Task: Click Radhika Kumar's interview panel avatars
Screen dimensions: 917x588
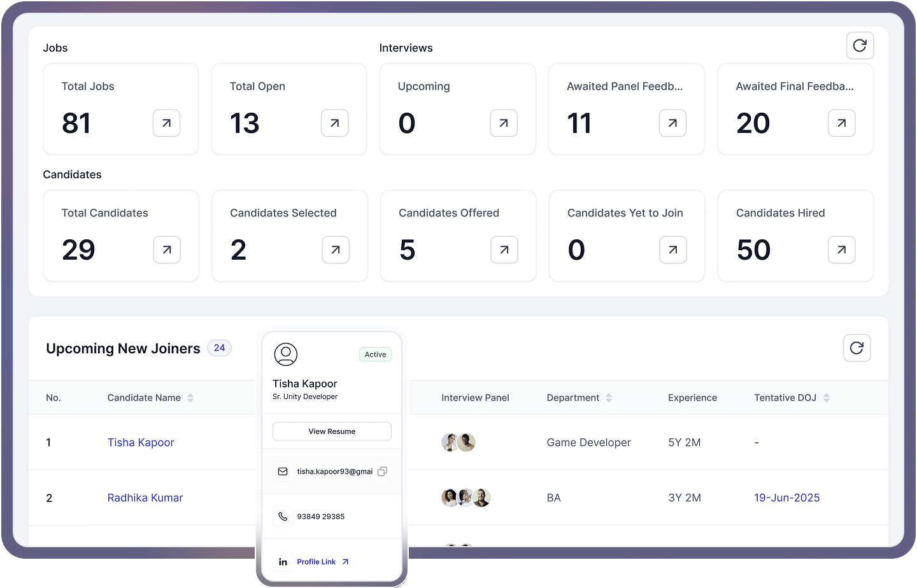Action: pos(466,498)
